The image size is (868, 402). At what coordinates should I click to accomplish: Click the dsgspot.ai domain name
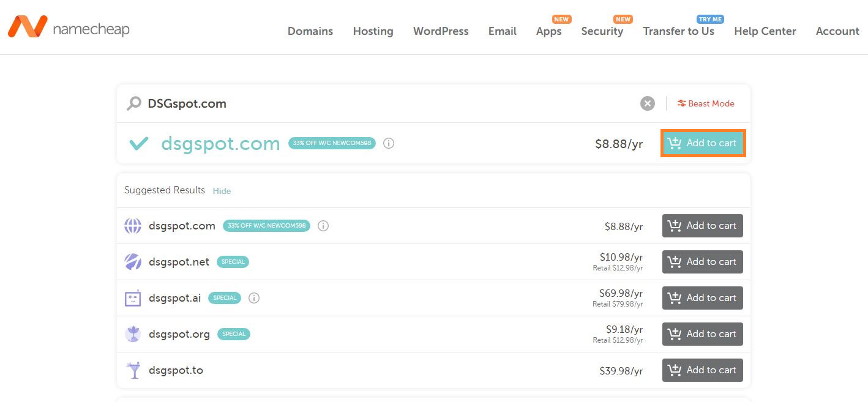click(x=175, y=298)
